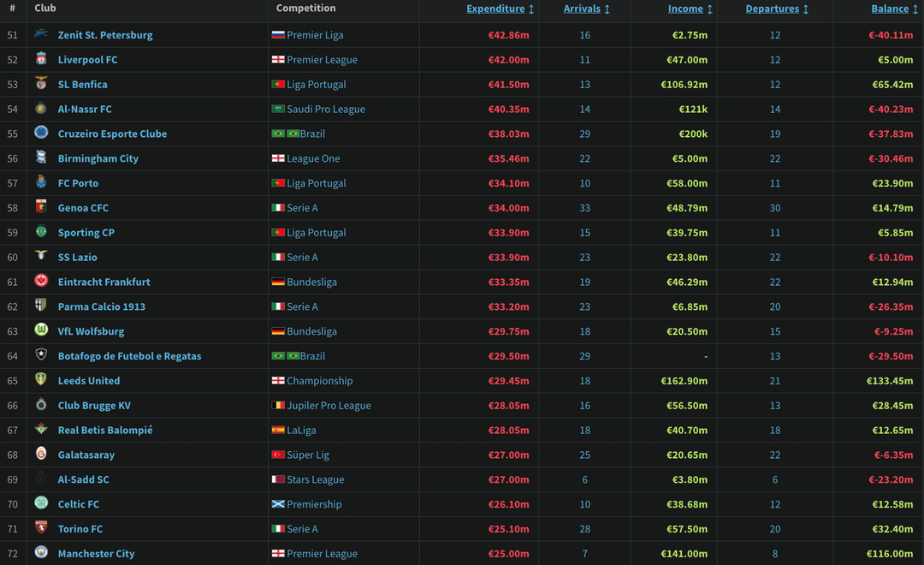Click the Liverpool FC club crest

click(41, 58)
